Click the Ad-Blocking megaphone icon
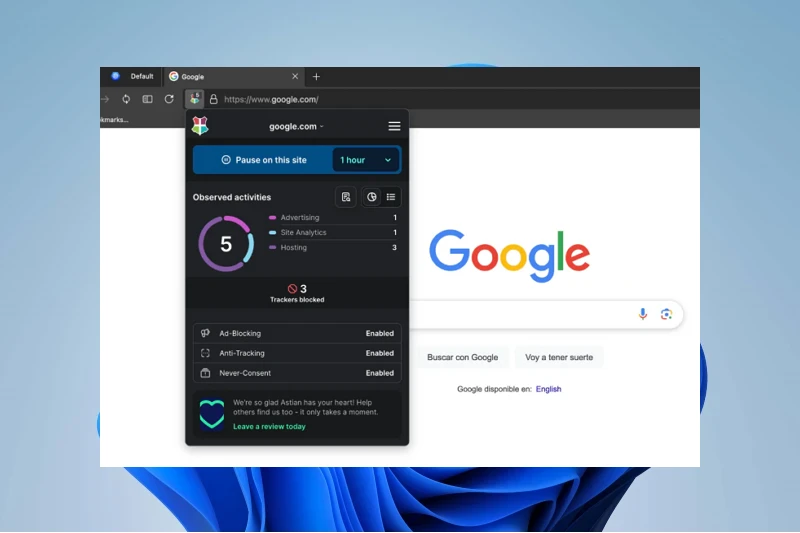 click(205, 333)
